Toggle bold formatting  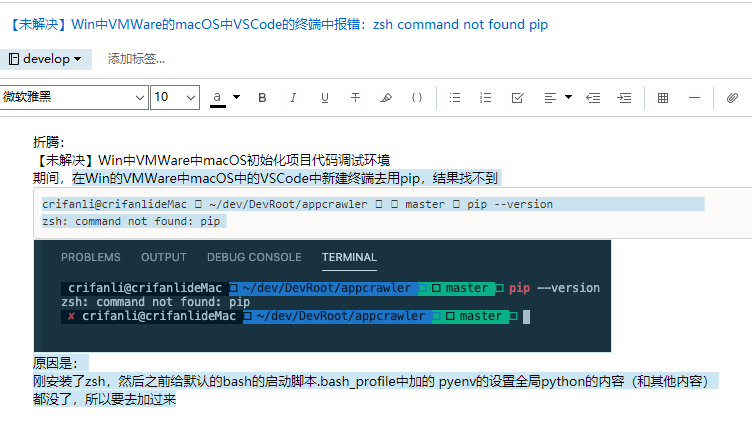262,98
